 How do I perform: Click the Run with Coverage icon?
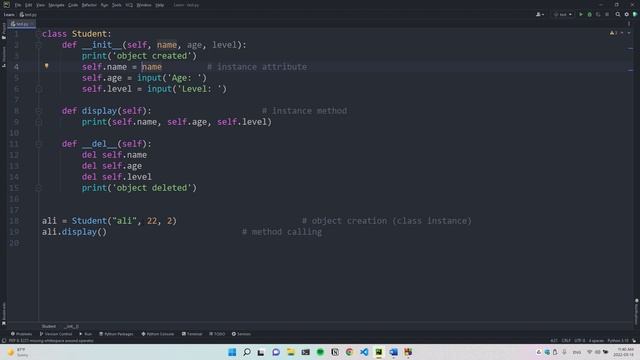tap(598, 14)
